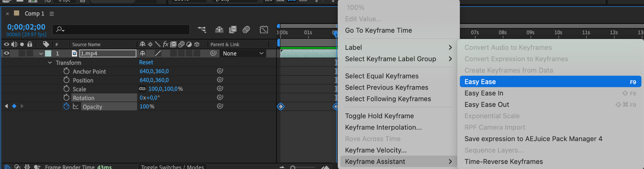The height and width of the screenshot is (169, 644).
Task: Click the Rotation stopwatch icon
Action: click(66, 98)
